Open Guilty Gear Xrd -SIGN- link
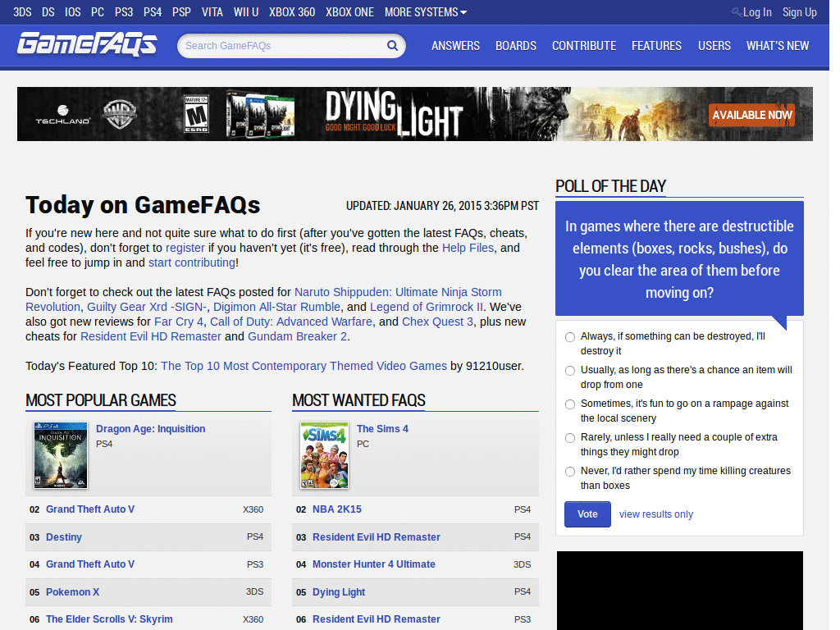 click(147, 307)
